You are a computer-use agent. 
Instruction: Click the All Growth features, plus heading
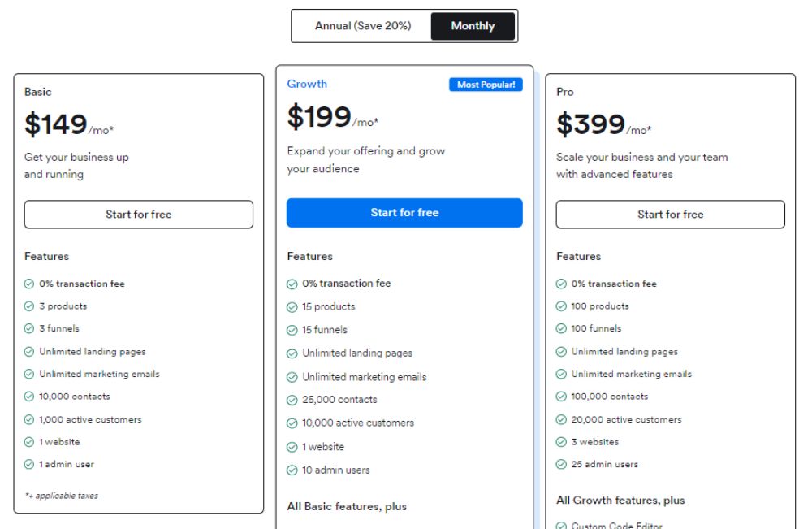[620, 501]
